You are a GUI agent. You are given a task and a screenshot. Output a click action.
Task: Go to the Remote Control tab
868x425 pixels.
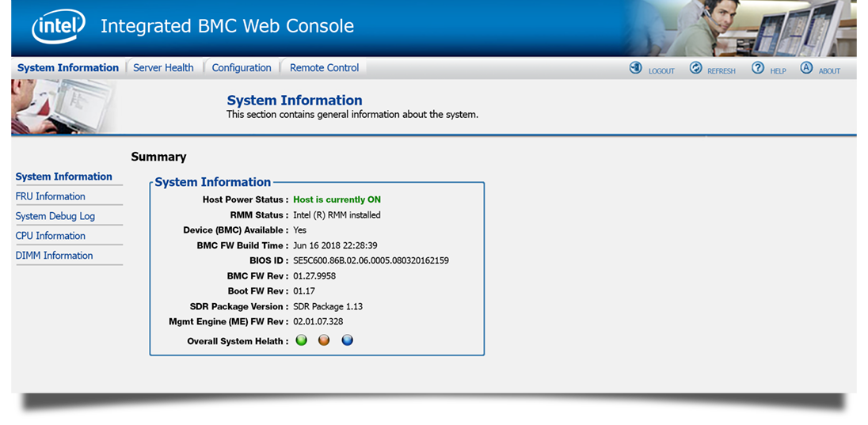tap(325, 68)
